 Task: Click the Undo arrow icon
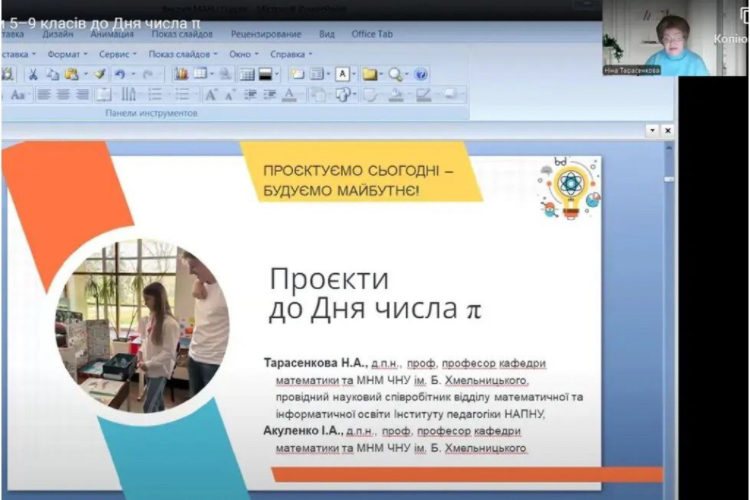pos(120,74)
